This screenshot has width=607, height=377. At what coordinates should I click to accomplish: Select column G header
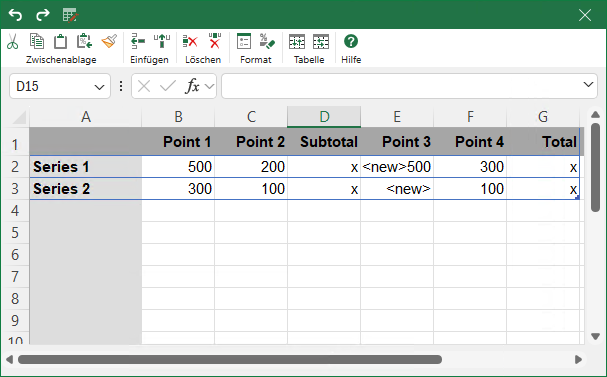coord(543,117)
